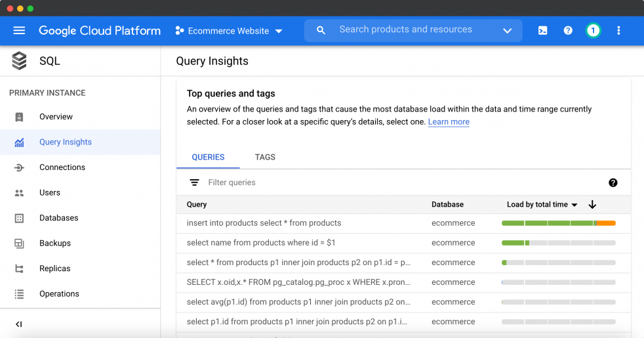Collapse the sidebar with the arrow icon
Image resolution: width=644 pixels, height=338 pixels.
[19, 324]
